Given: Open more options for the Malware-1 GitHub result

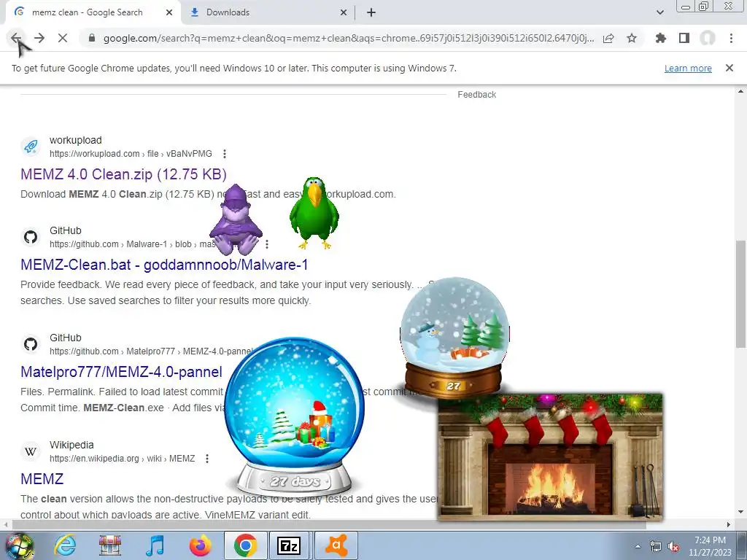Looking at the screenshot, I should (x=267, y=244).
